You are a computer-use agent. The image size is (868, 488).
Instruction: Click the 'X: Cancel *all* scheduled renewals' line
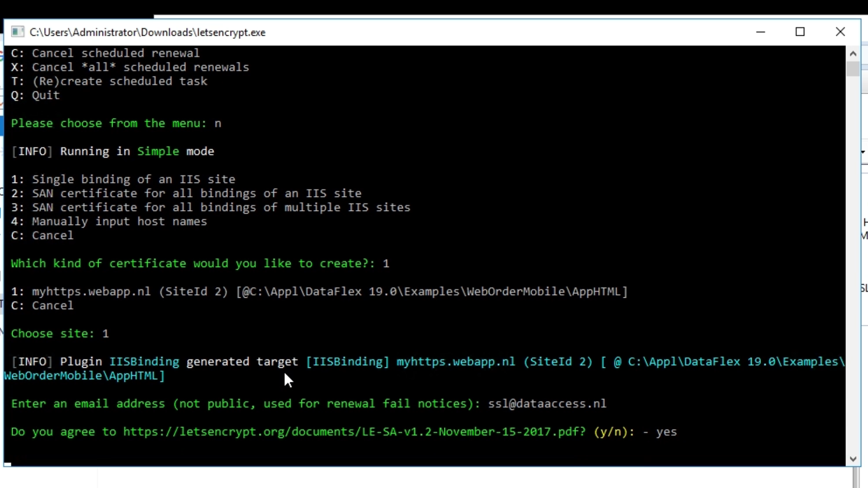click(x=130, y=67)
